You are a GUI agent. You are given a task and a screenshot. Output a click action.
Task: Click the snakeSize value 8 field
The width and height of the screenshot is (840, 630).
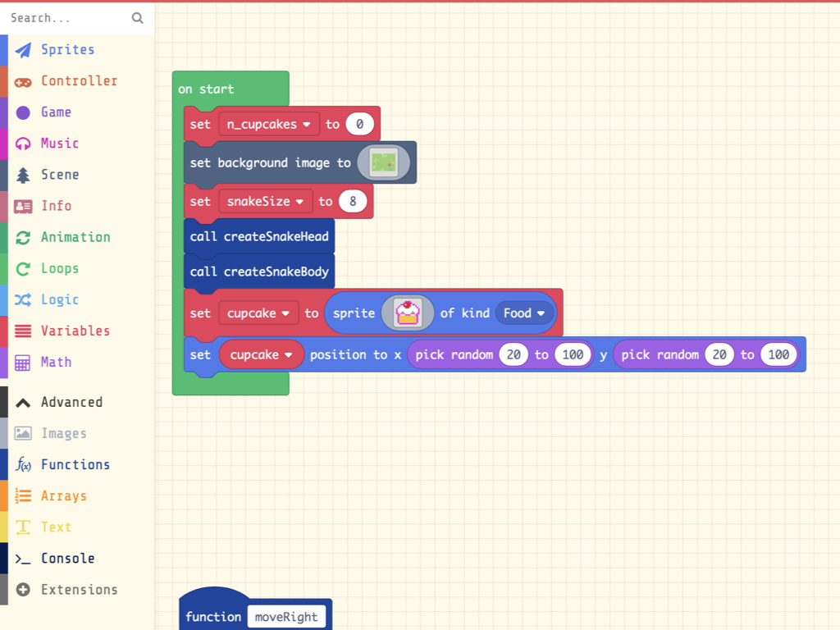coord(353,202)
